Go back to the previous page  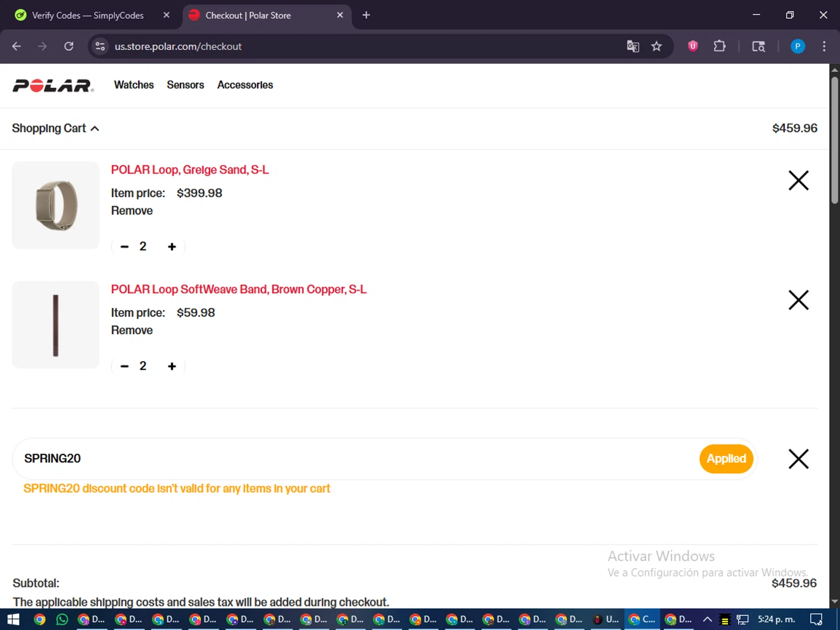[16, 46]
